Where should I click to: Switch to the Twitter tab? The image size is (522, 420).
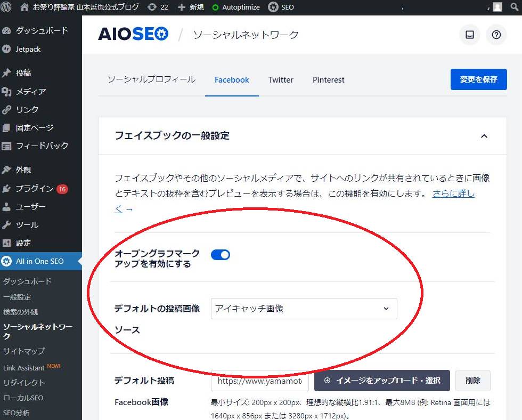[281, 80]
